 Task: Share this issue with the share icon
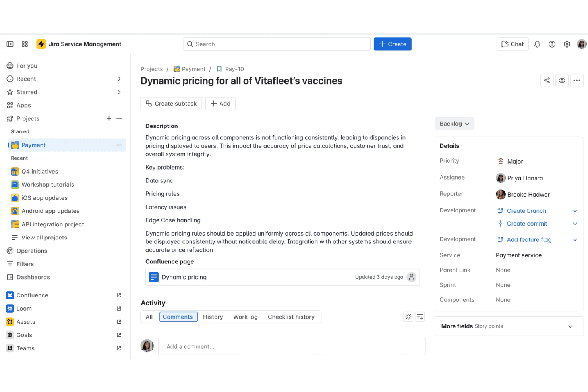(547, 80)
